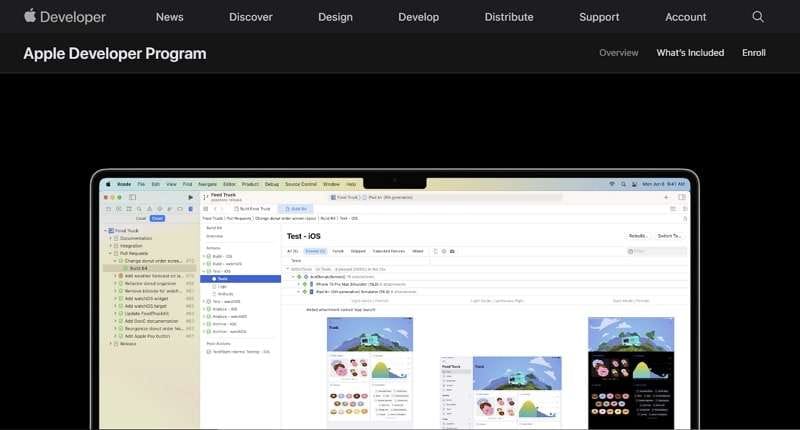Viewport: 800px width, 430px height.
Task: Open the Xcode menu in the pictured menu bar
Action: coord(124,184)
